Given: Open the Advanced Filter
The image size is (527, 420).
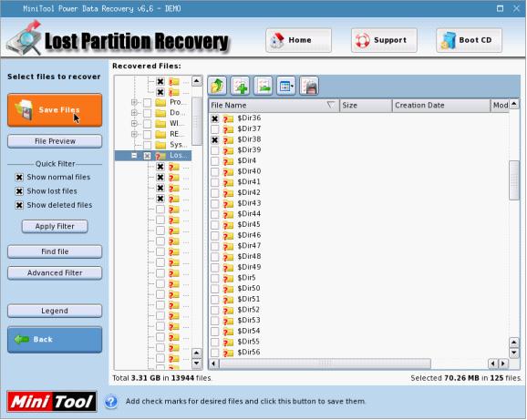Looking at the screenshot, I should pyautogui.click(x=55, y=273).
